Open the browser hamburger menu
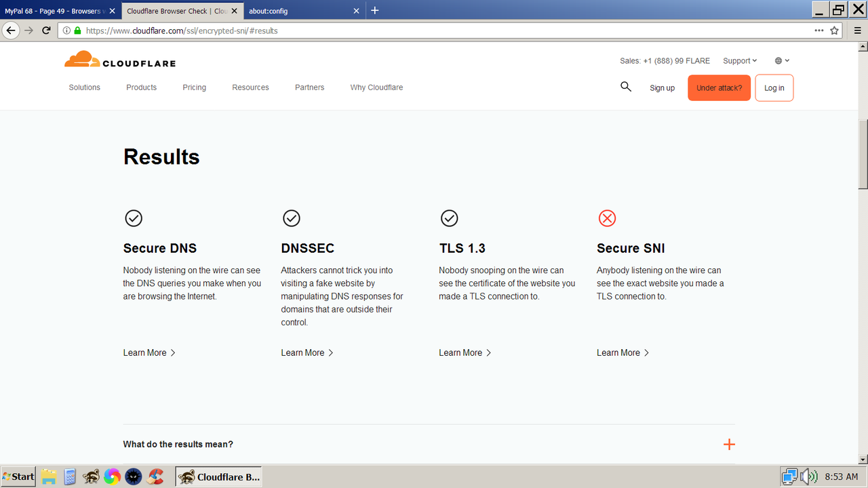Image resolution: width=868 pixels, height=488 pixels. 856,30
